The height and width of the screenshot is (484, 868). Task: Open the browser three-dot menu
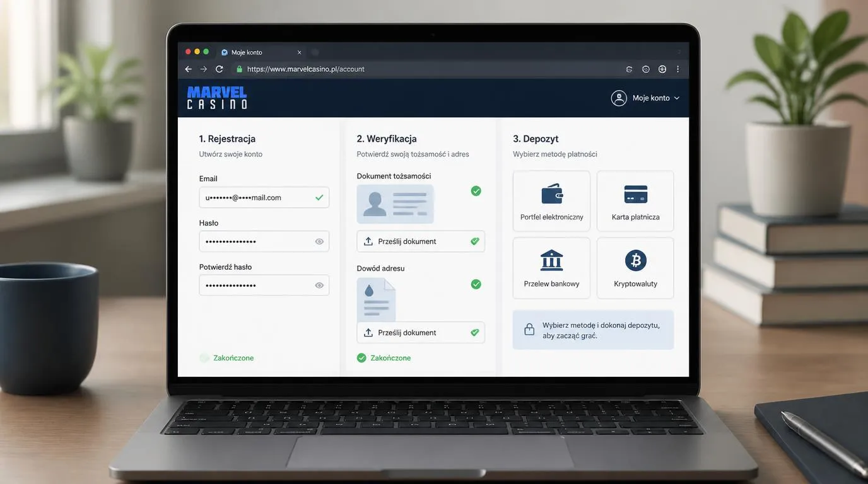coord(678,69)
